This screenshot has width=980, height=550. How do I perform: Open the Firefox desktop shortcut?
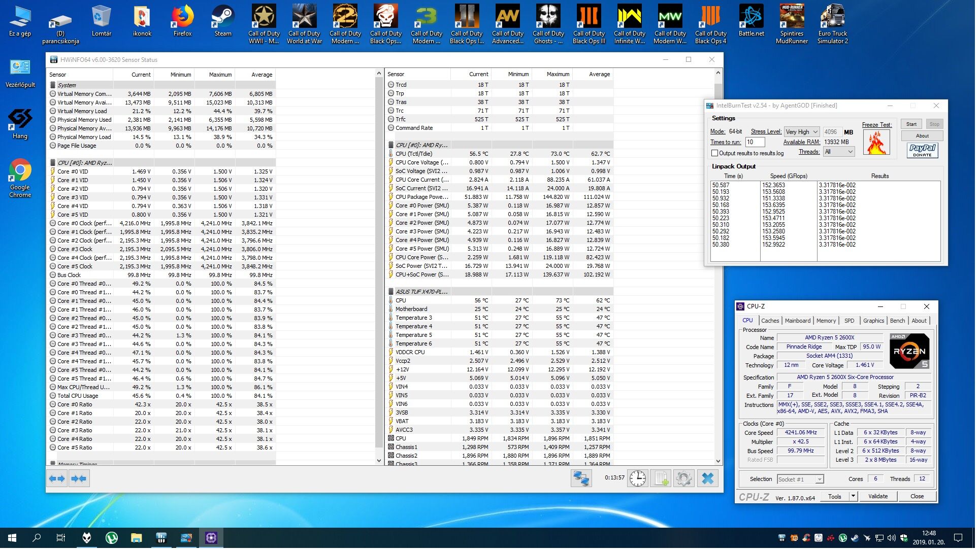(x=183, y=22)
